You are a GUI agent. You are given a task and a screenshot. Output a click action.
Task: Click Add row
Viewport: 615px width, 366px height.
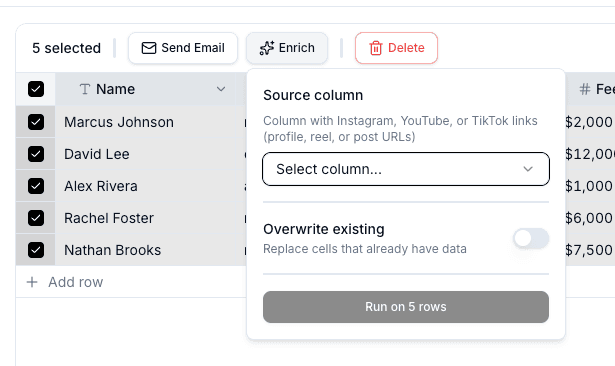(x=65, y=282)
